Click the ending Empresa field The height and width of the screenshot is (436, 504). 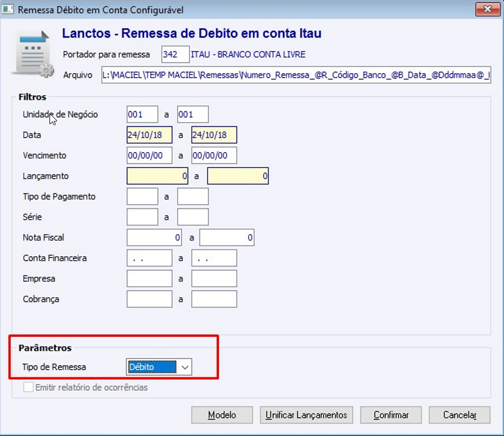[x=214, y=278]
